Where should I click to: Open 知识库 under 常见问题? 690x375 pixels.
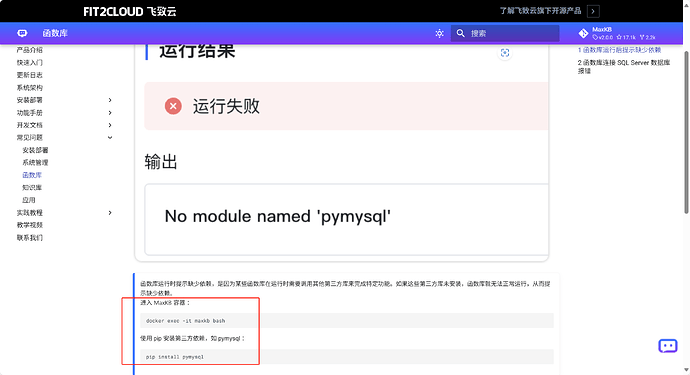pos(32,188)
